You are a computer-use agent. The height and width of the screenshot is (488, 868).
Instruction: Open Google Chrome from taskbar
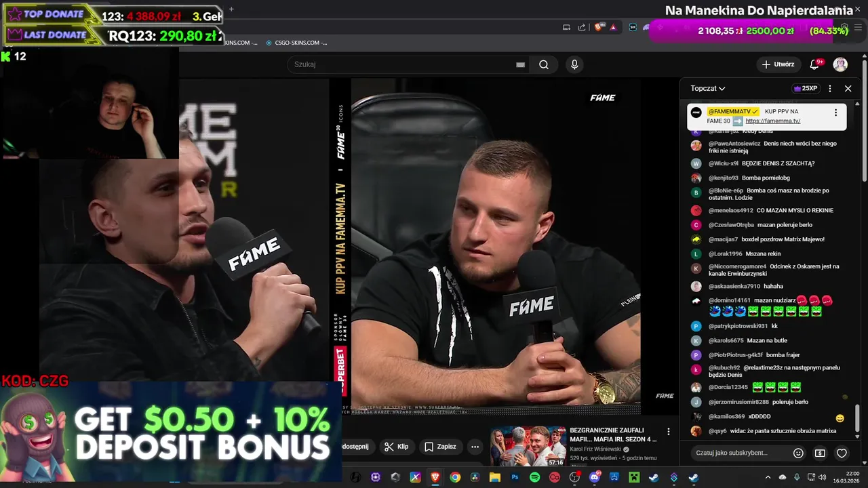(455, 477)
